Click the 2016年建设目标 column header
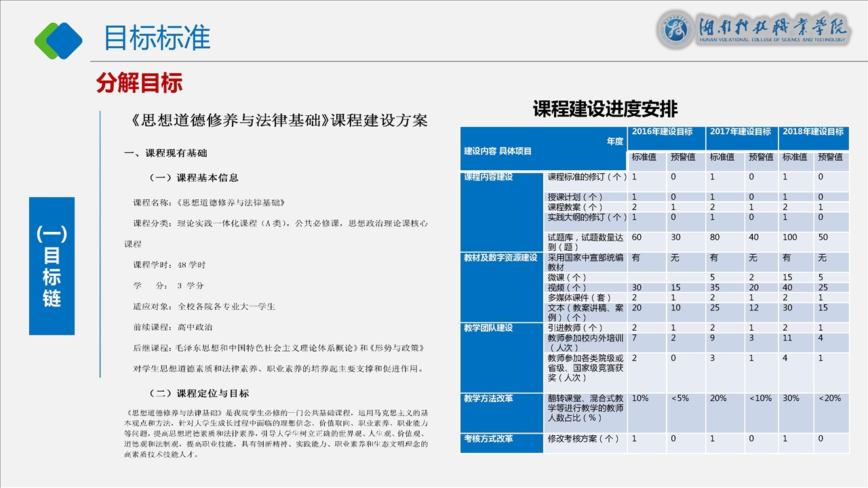The width and height of the screenshot is (868, 488). (662, 132)
